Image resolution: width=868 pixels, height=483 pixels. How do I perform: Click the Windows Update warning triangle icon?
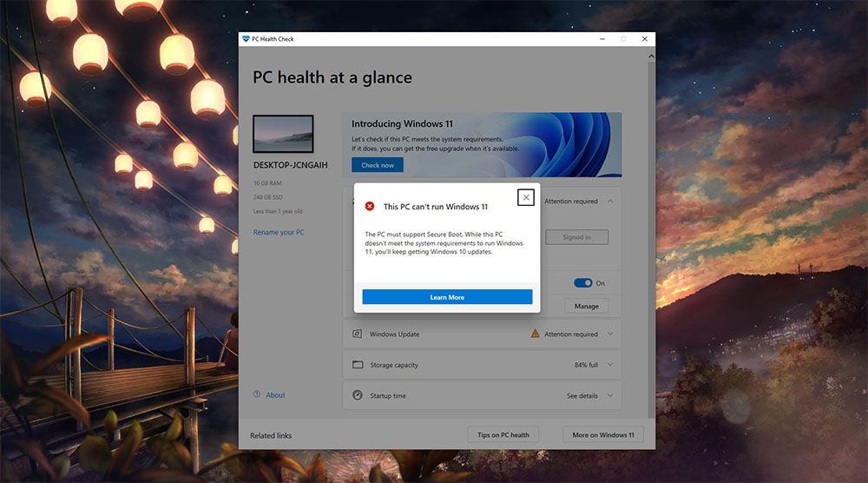click(535, 334)
